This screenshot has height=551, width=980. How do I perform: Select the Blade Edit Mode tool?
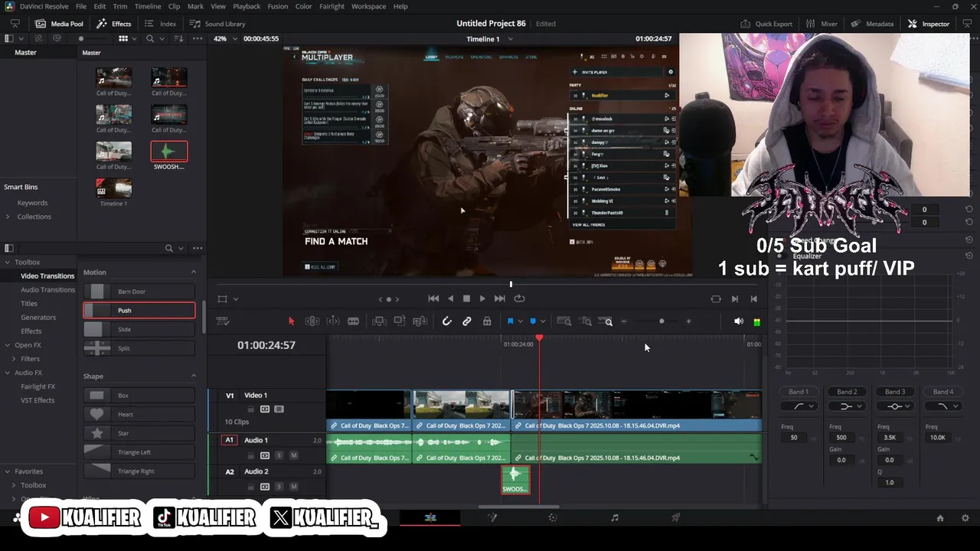(x=353, y=321)
